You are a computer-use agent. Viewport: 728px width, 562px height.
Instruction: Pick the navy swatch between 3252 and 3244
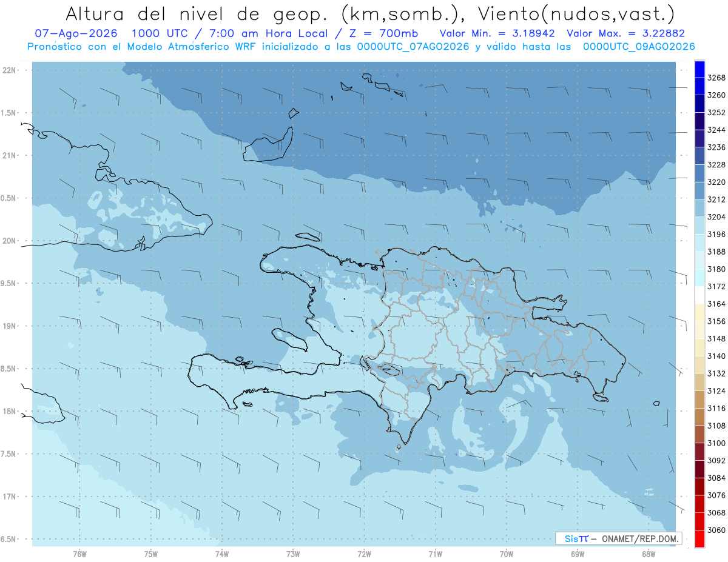[x=699, y=121]
